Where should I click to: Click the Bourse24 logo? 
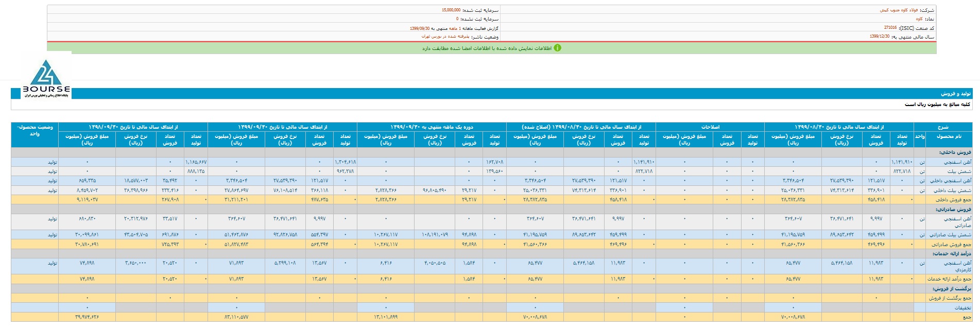[46, 78]
